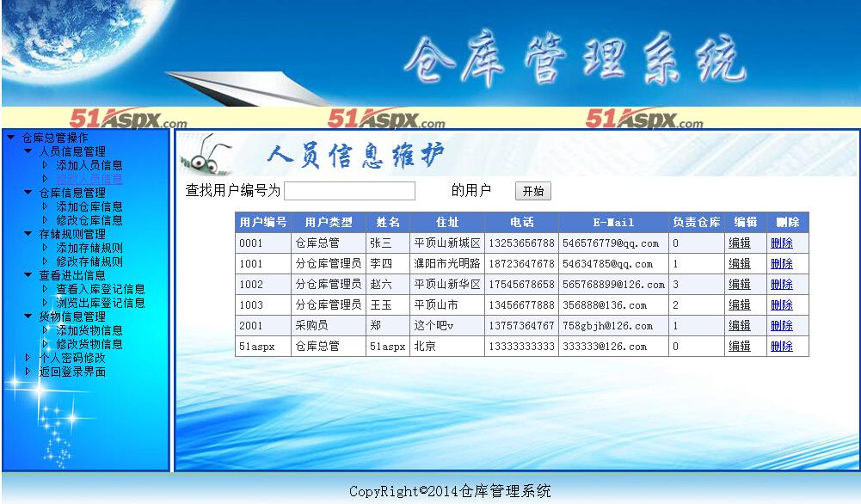Image resolution: width=861 pixels, height=504 pixels.
Task: Open 浏览出库登记信息 in the sidebar
Action: pos(100,303)
